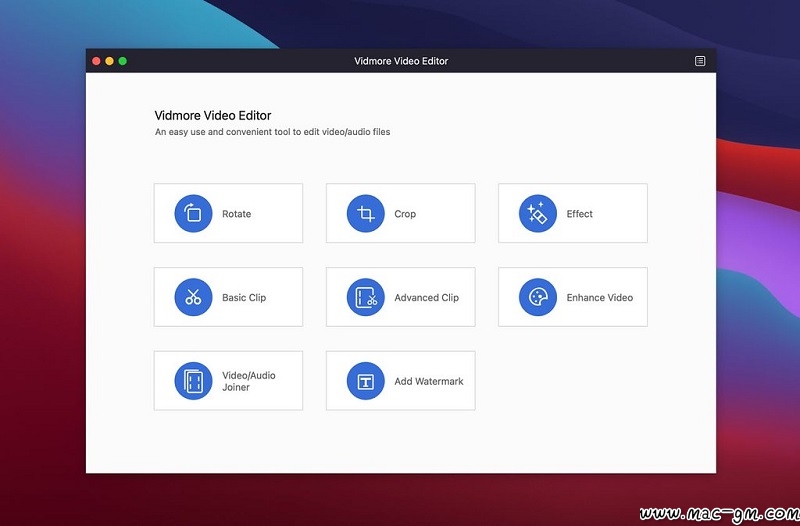The height and width of the screenshot is (526, 800).
Task: Click the 'An easy use and convenient tool' subtitle
Action: [272, 132]
